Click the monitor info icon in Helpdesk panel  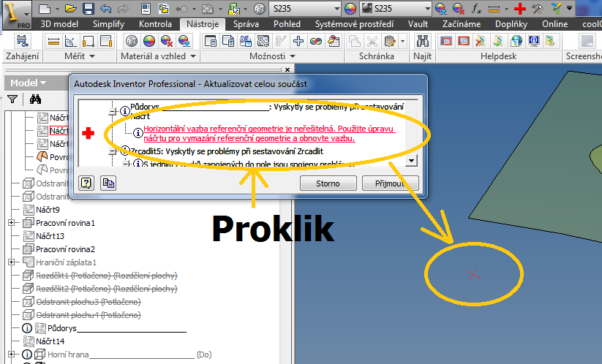[534, 41]
